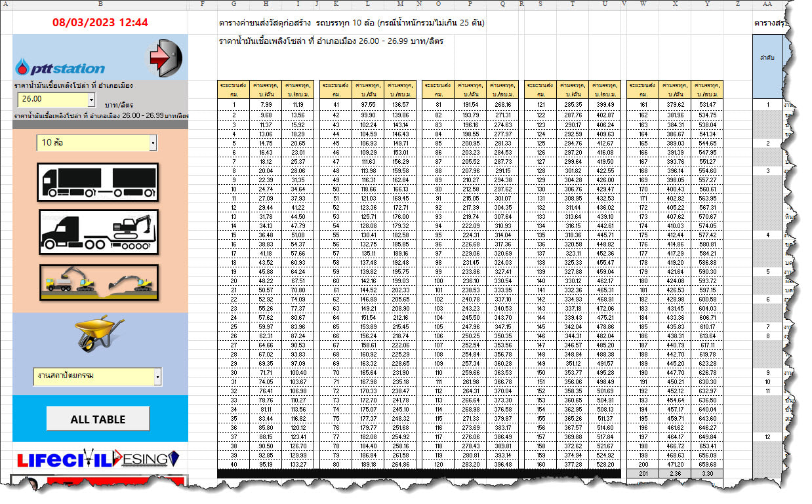Select the date cell 08/03/2023 12:44

pos(100,23)
